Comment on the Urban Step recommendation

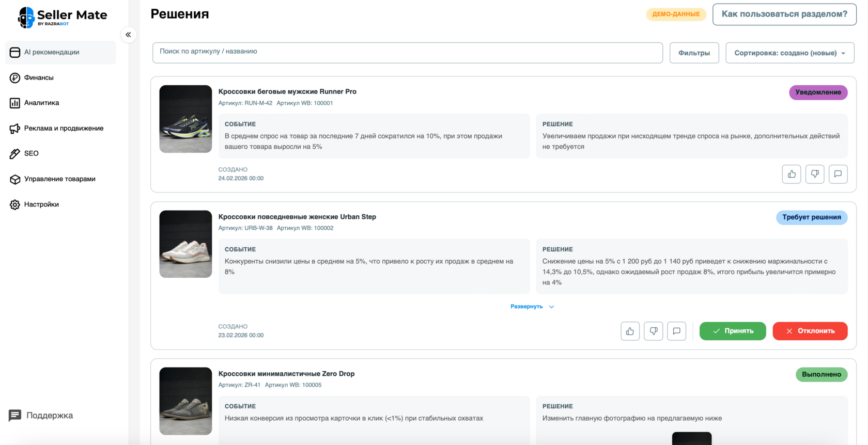point(676,331)
